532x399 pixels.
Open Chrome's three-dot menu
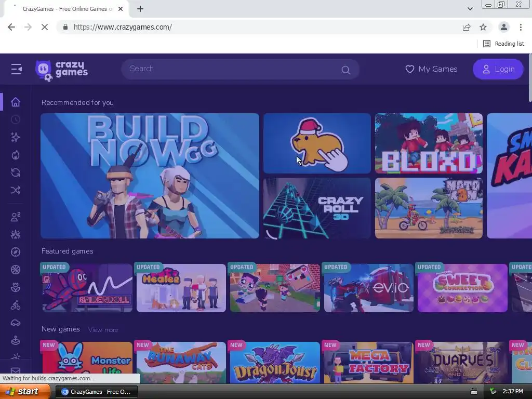521,27
